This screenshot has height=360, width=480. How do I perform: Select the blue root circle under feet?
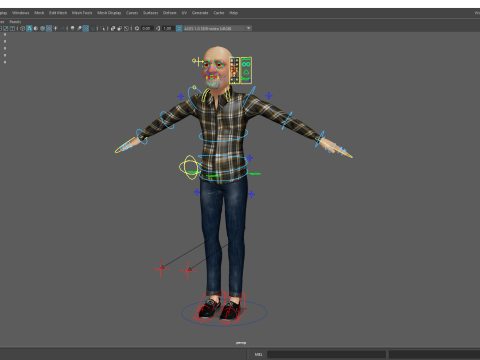(x=224, y=313)
